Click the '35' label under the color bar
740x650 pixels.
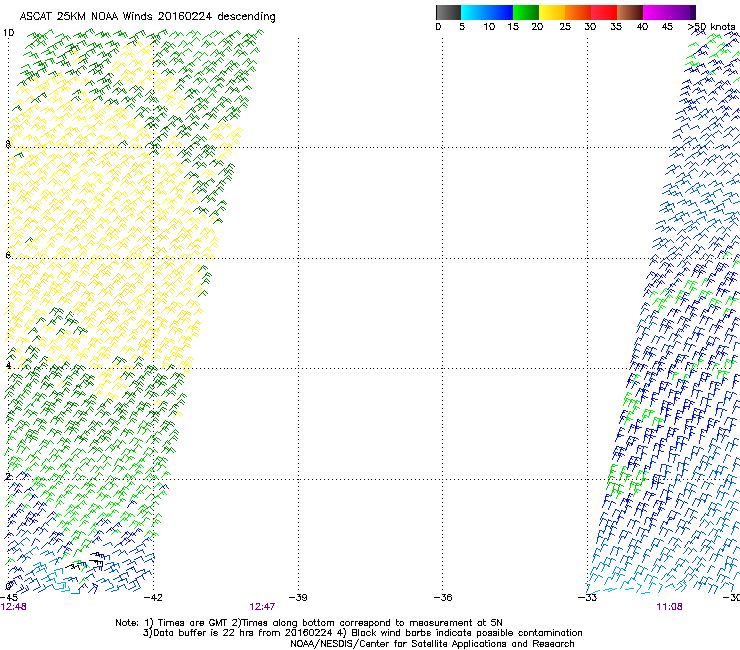pyautogui.click(x=616, y=26)
